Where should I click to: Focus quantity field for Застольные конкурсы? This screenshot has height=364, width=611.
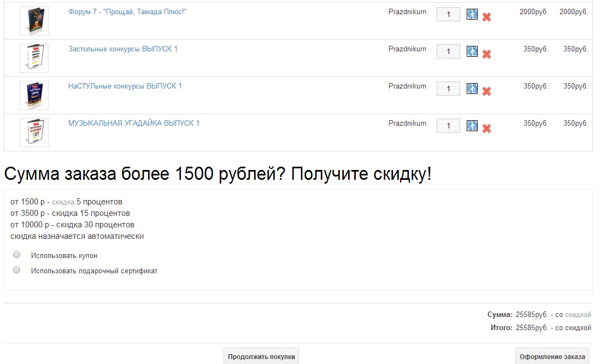click(x=448, y=51)
